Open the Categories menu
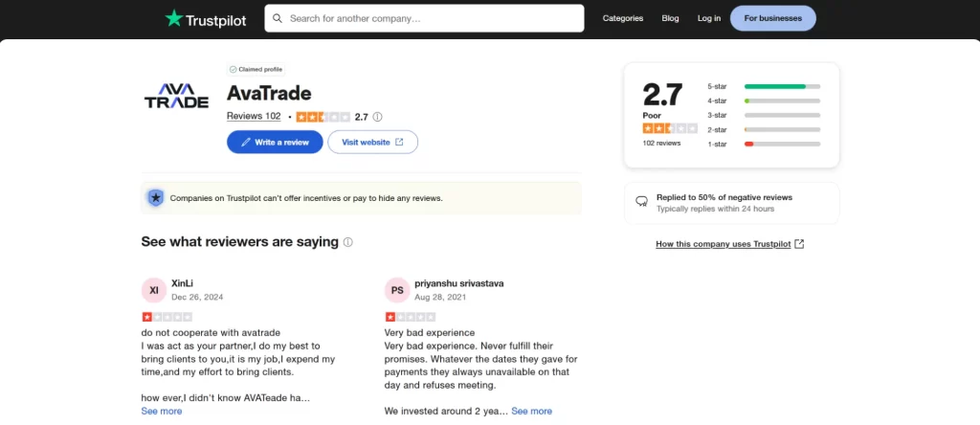 [x=622, y=18]
